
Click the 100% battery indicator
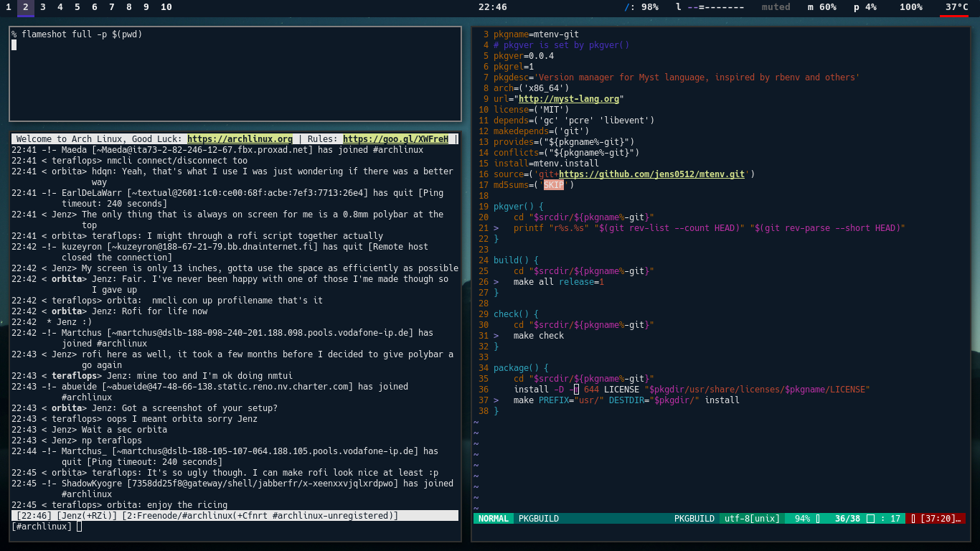[911, 7]
